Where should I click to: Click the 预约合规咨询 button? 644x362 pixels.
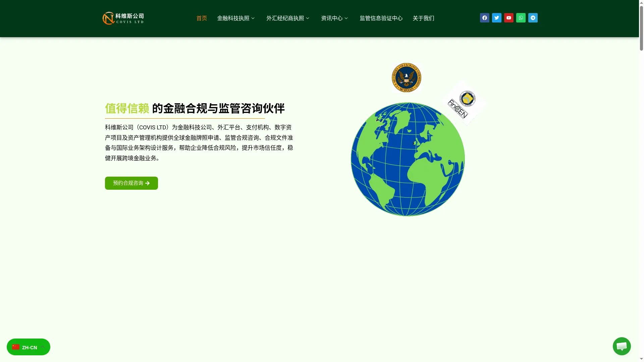point(131,183)
